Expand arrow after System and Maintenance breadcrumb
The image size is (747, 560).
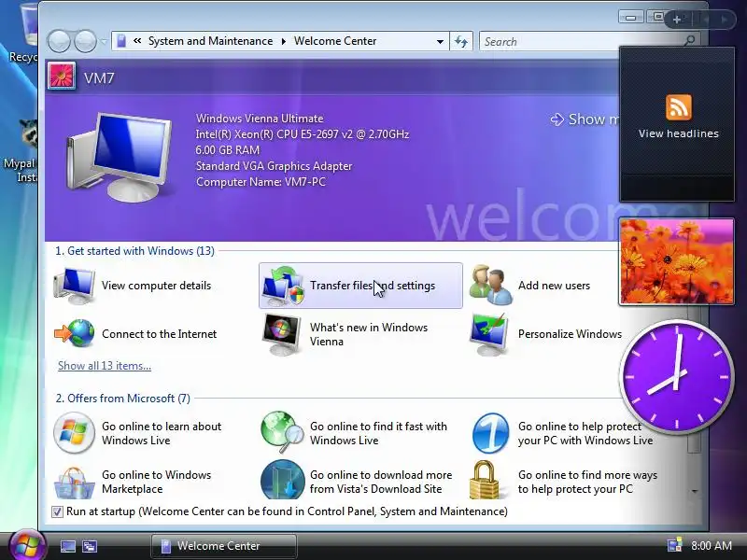284,41
